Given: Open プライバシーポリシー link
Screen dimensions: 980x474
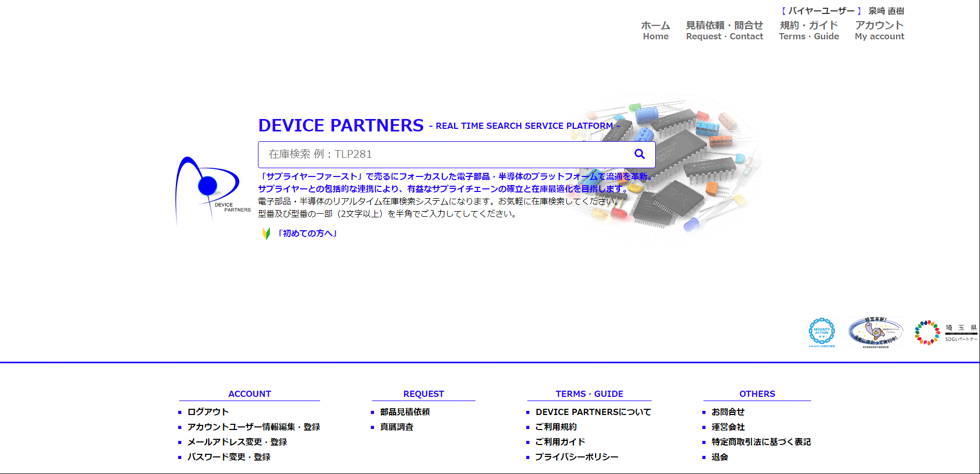Looking at the screenshot, I should (x=577, y=457).
